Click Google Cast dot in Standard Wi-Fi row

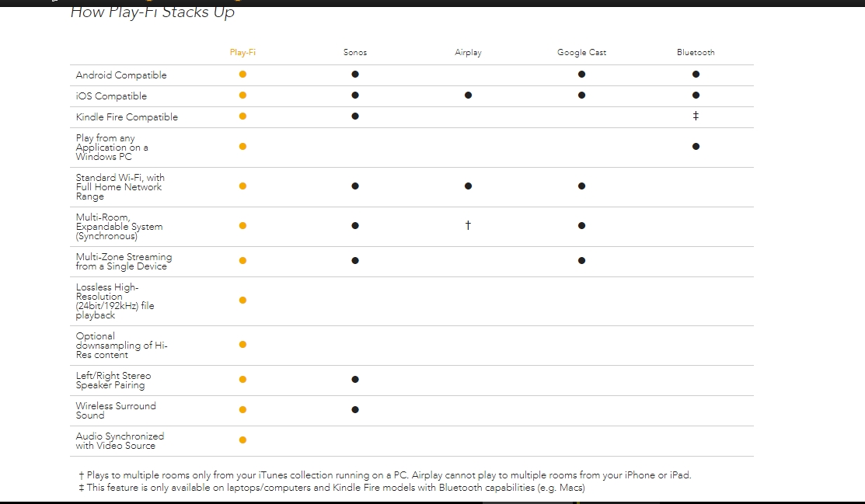point(581,186)
